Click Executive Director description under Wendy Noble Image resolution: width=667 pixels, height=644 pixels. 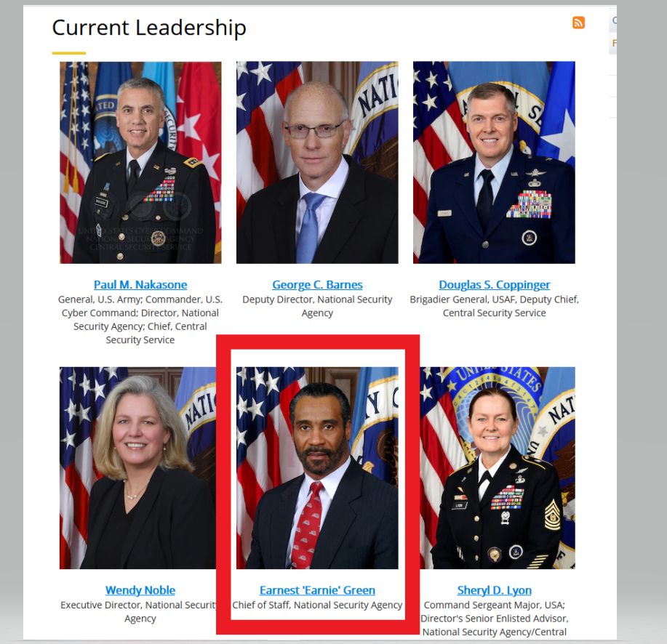pos(139,612)
